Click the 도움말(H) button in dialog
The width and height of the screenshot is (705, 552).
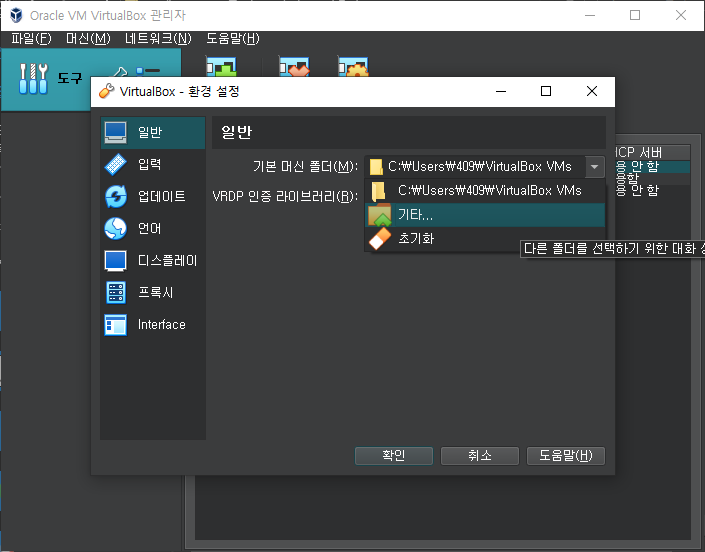point(566,456)
